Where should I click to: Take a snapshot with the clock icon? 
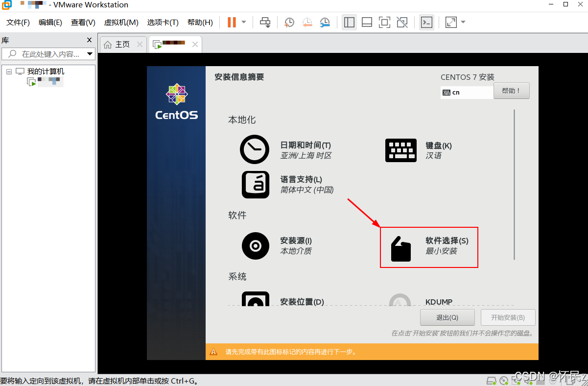[289, 22]
